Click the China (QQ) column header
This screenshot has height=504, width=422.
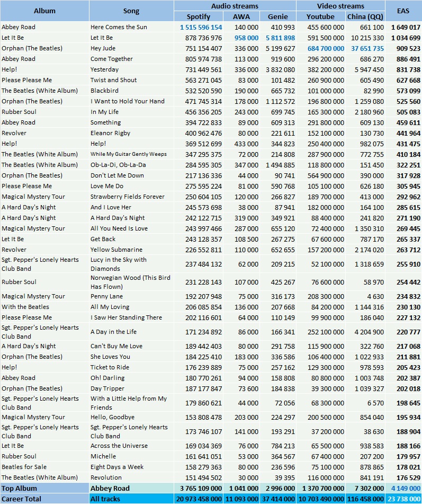365,17
